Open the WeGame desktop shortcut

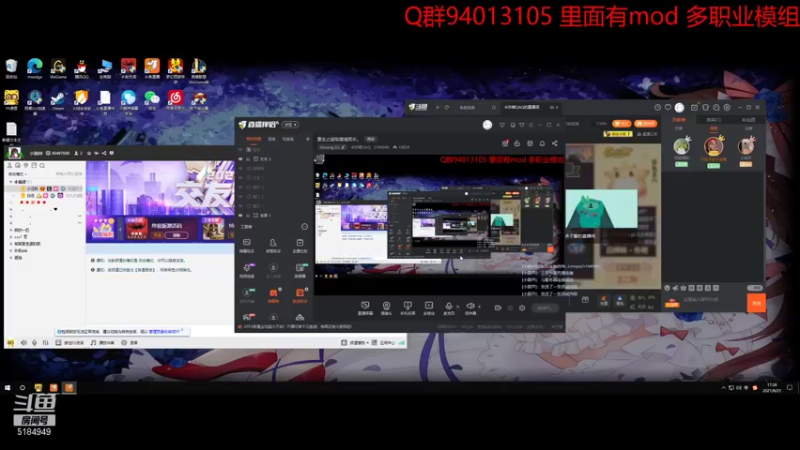pyautogui.click(x=58, y=66)
